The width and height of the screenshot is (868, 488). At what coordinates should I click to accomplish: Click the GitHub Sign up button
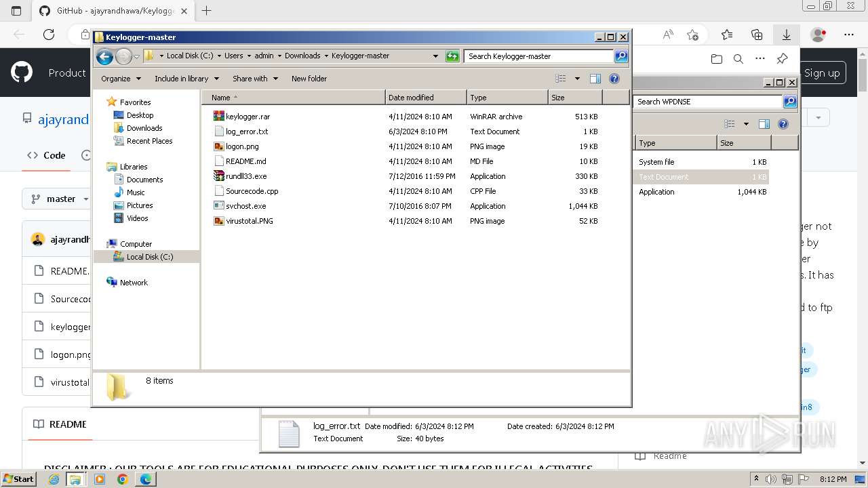pyautogui.click(x=822, y=73)
